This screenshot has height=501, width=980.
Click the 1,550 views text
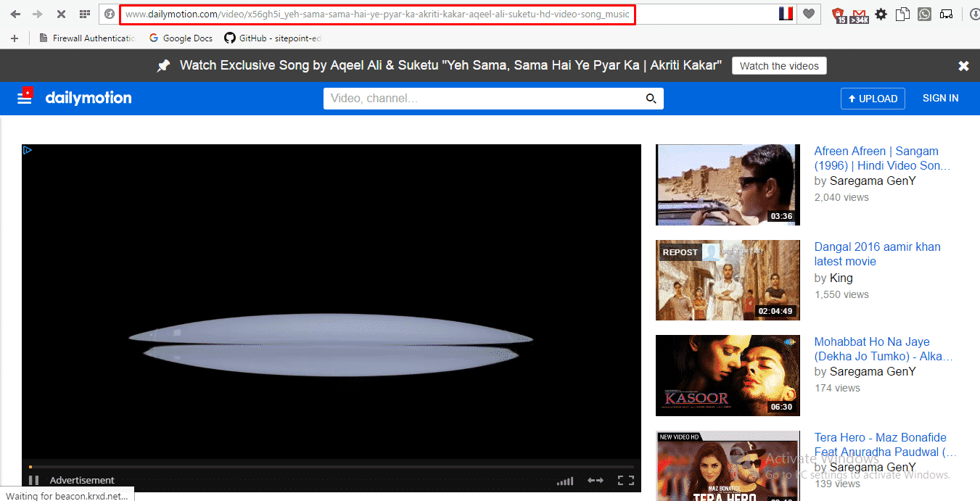pos(841,294)
